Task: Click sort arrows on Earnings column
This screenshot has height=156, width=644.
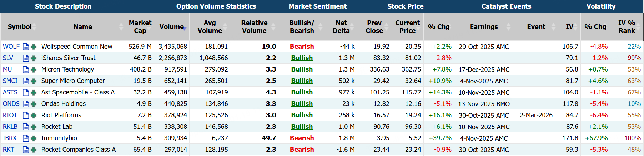Action: point(509,27)
